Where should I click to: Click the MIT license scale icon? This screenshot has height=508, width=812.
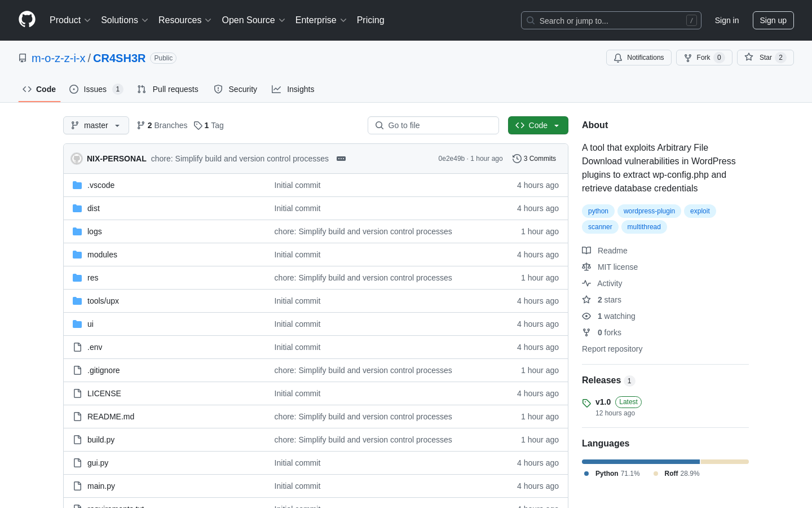pos(586,267)
